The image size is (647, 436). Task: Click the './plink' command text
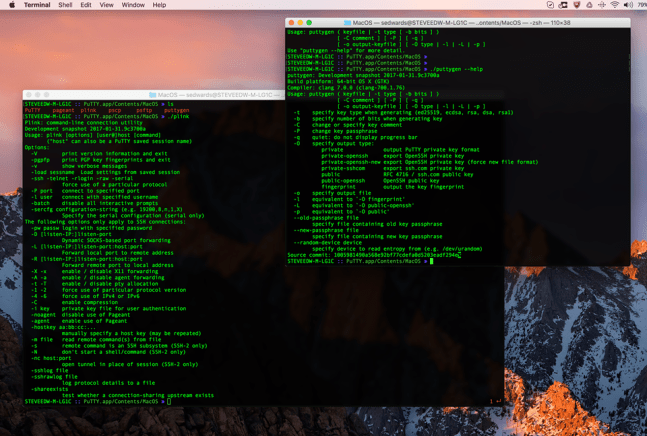coord(178,116)
